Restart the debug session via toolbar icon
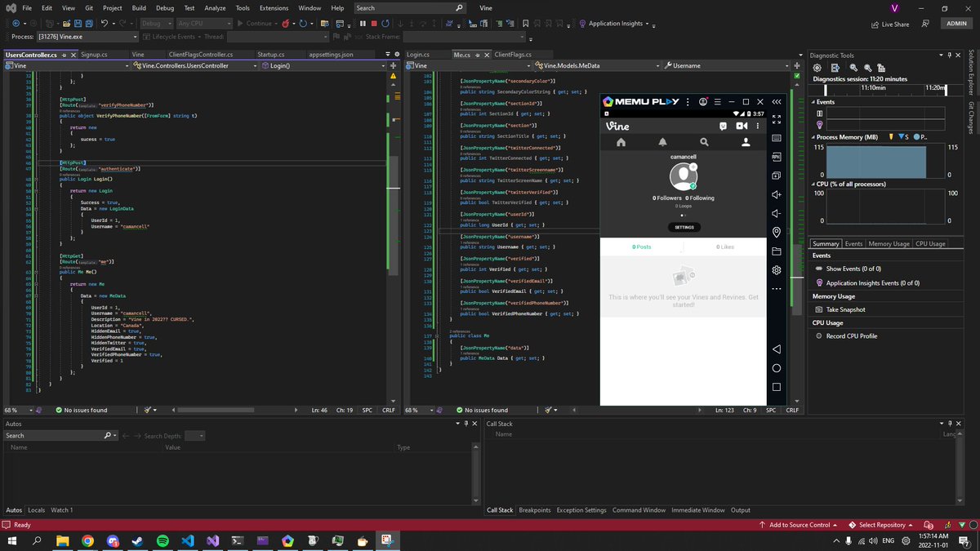The height and width of the screenshot is (551, 980). [385, 24]
